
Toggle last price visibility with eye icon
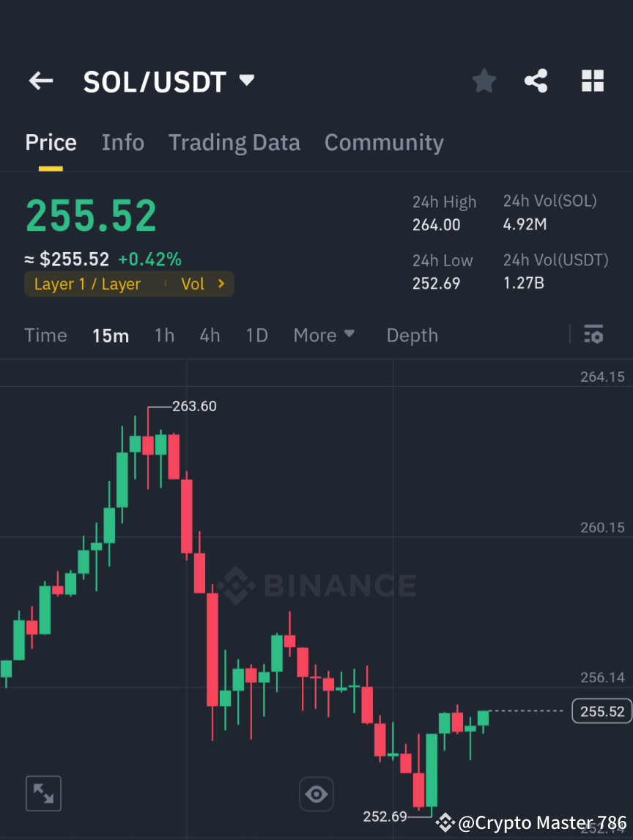point(316,793)
